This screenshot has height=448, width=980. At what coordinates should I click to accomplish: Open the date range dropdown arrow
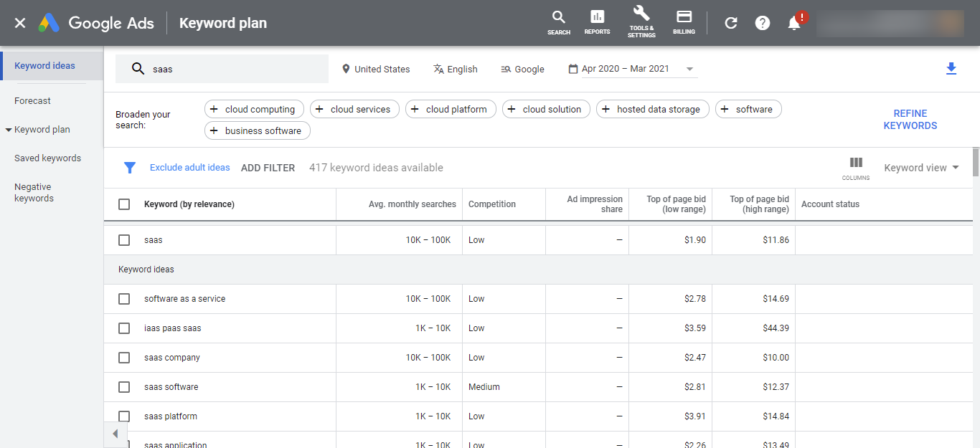[x=689, y=69]
